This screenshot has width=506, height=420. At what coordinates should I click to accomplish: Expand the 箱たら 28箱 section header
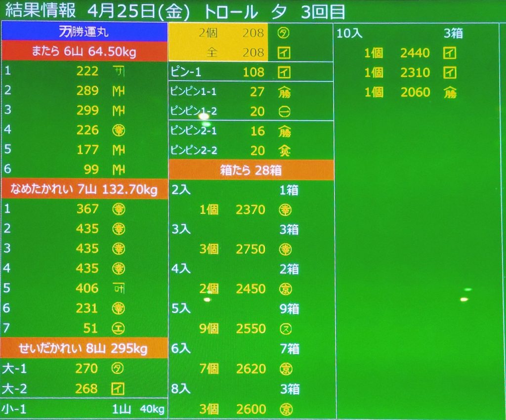tap(251, 170)
